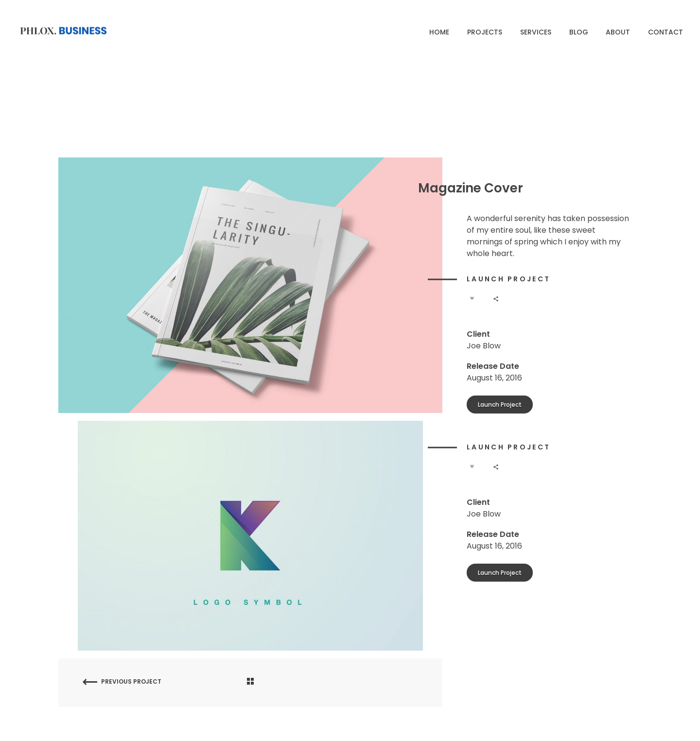Like the Magazine Cover project with heart icon
This screenshot has height=741, width=700.
coord(472,298)
